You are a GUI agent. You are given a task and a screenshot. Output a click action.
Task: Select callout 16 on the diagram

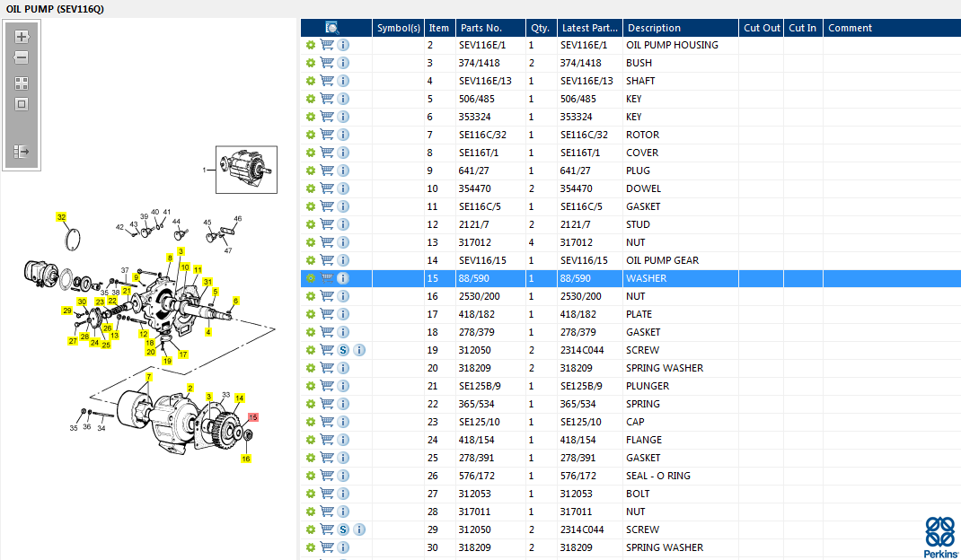246,459
